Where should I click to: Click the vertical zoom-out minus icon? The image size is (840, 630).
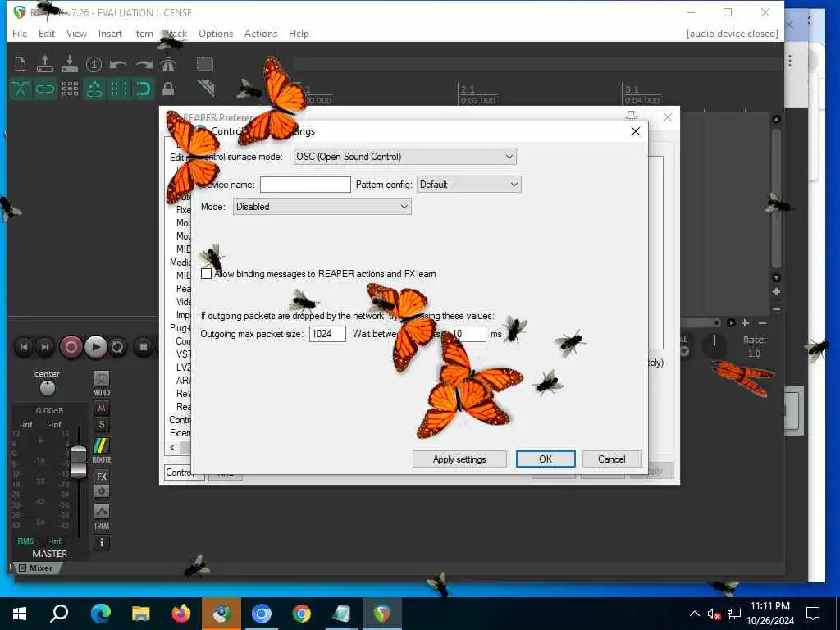click(776, 309)
